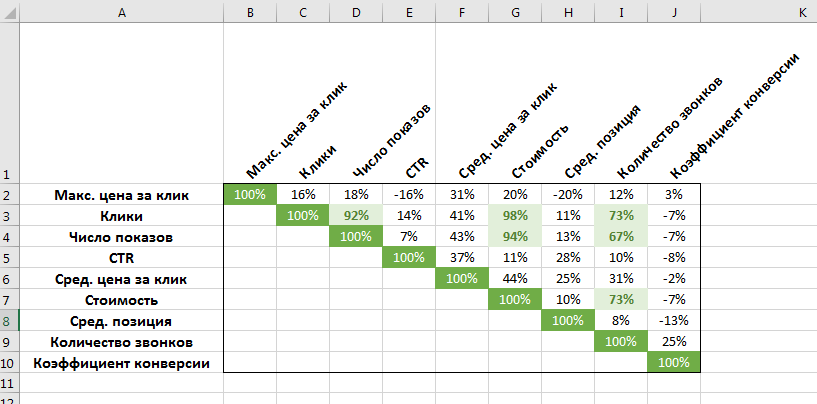Viewport: 817px width, 404px height.
Task: Click the 92% cell in Клики row
Action: [x=356, y=215]
